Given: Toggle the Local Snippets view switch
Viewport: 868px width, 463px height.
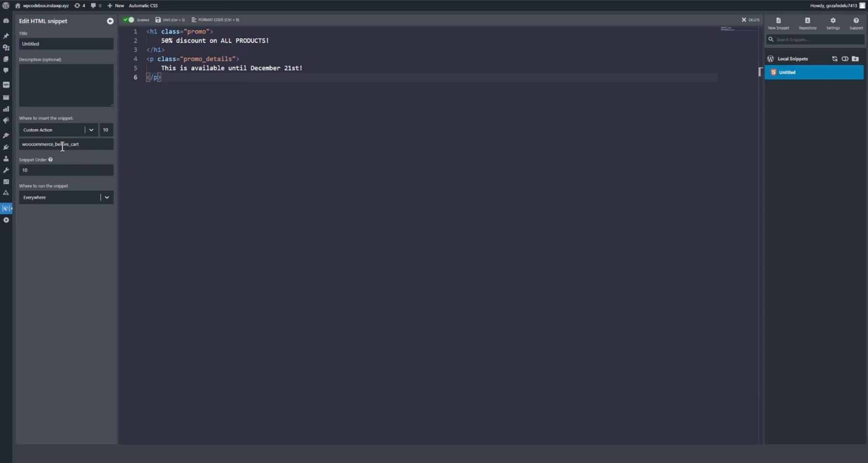Looking at the screenshot, I should tap(845, 58).
